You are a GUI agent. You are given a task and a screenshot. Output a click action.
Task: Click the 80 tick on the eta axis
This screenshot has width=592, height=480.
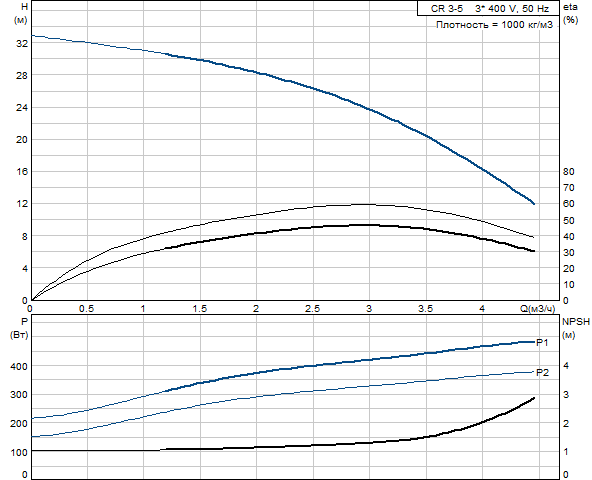pyautogui.click(x=568, y=172)
